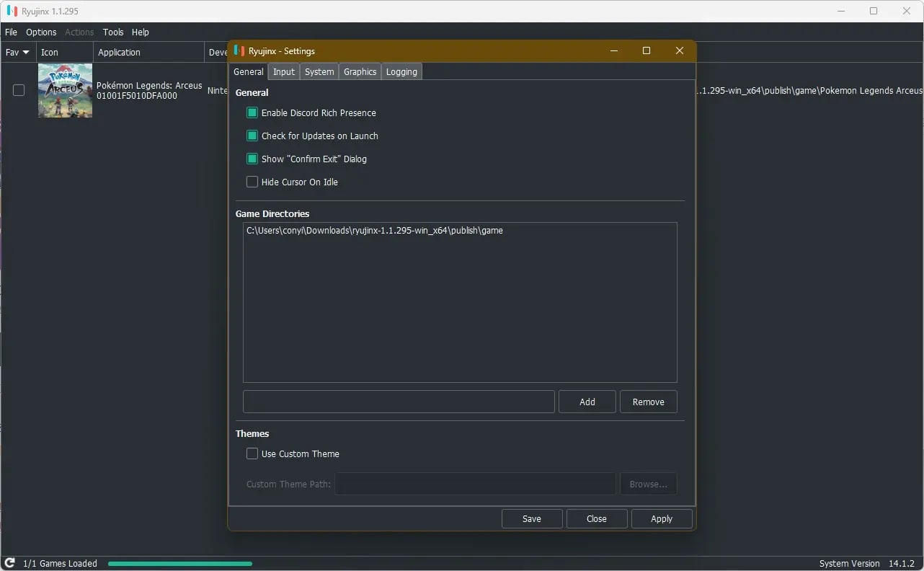Screen dimensions: 924x571
Task: Switch to the System tab
Action: [319, 71]
